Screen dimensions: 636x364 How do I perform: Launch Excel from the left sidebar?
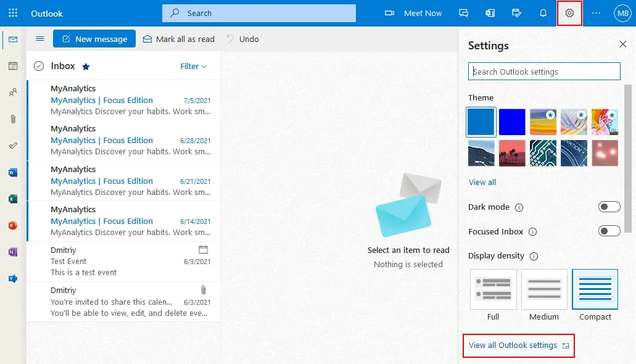(x=13, y=199)
